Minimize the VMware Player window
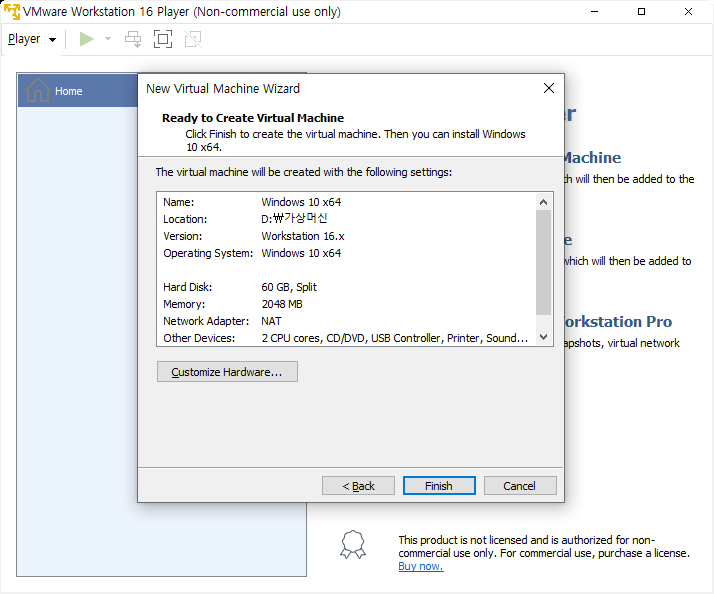The width and height of the screenshot is (714, 594). [594, 11]
